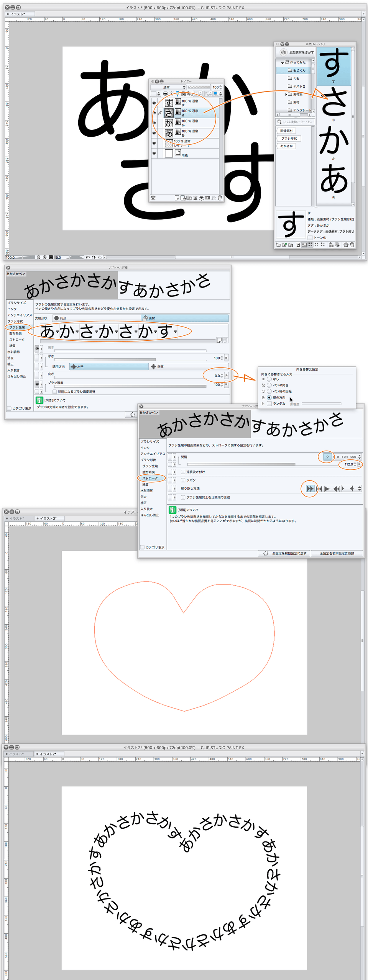Expand the 素材集 folder triangle

pyautogui.click(x=286, y=94)
